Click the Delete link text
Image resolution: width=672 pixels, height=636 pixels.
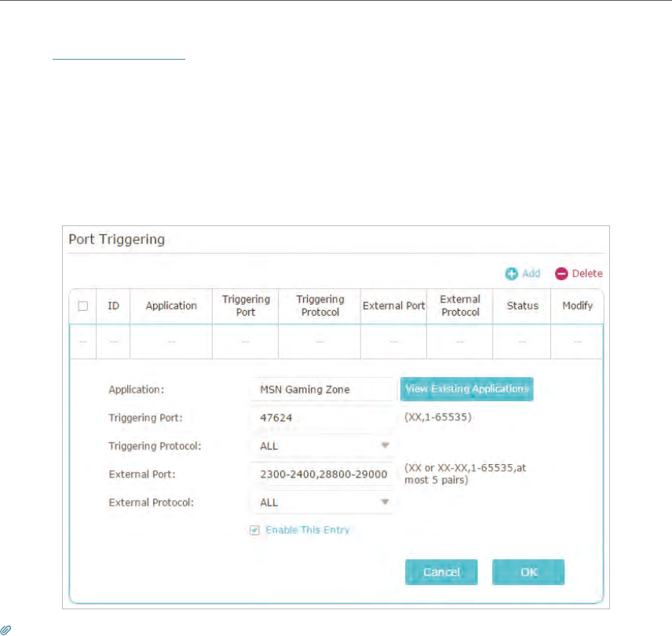pos(587,273)
